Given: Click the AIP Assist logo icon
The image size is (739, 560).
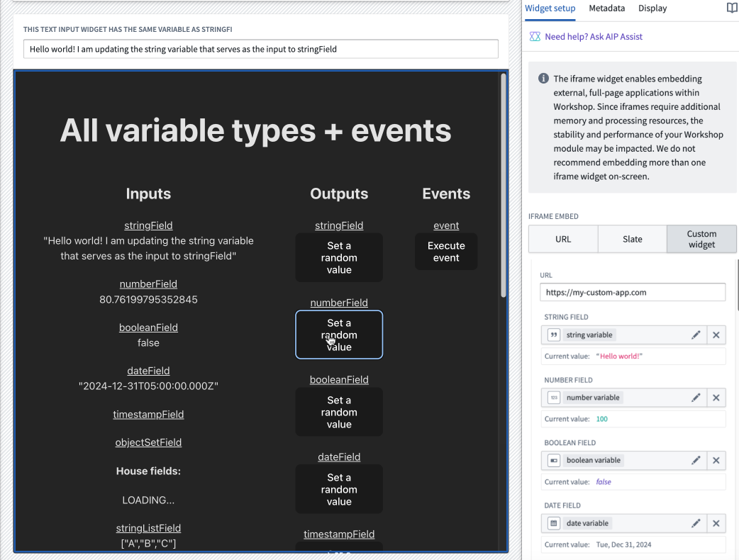Looking at the screenshot, I should click(534, 36).
